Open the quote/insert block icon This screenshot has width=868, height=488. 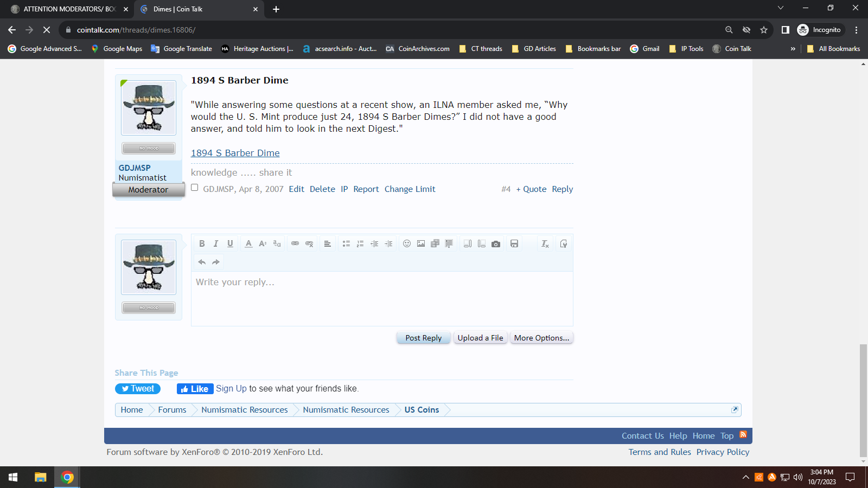coord(449,244)
